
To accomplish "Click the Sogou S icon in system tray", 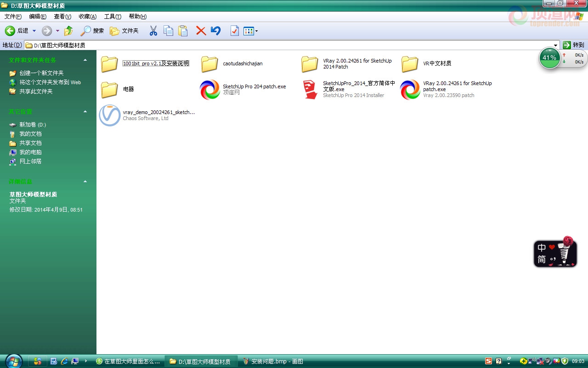I will [x=489, y=361].
